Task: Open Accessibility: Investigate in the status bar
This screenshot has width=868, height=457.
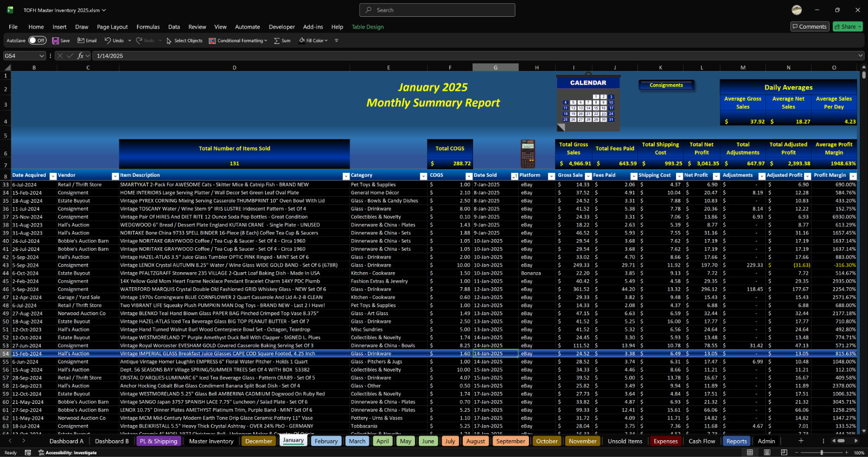Action: tap(67, 453)
